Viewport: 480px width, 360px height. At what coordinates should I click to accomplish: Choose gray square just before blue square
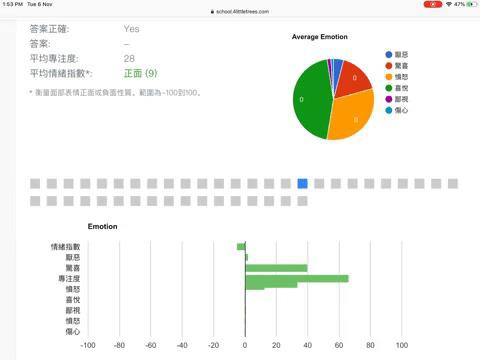(286, 184)
